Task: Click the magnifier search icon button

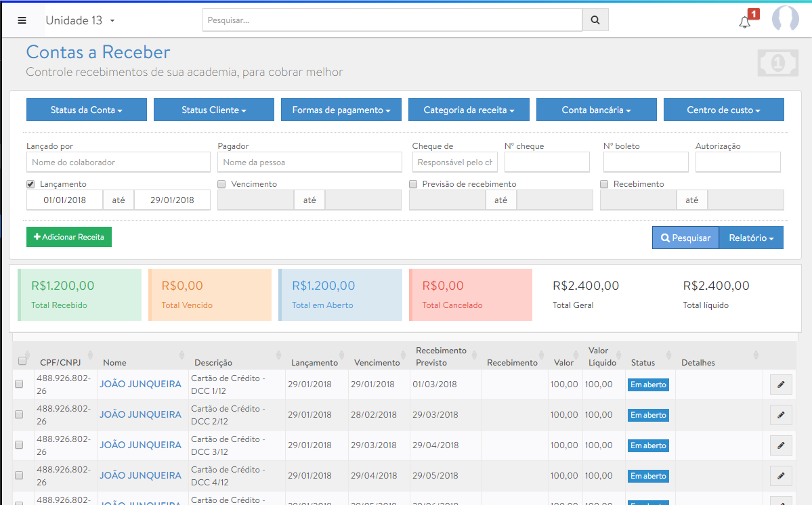Action: point(595,20)
